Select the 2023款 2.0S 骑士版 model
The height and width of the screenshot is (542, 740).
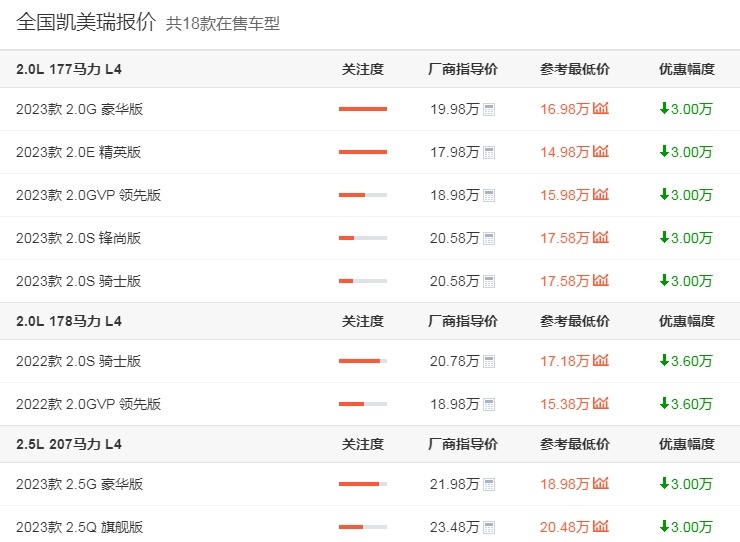pyautogui.click(x=78, y=281)
